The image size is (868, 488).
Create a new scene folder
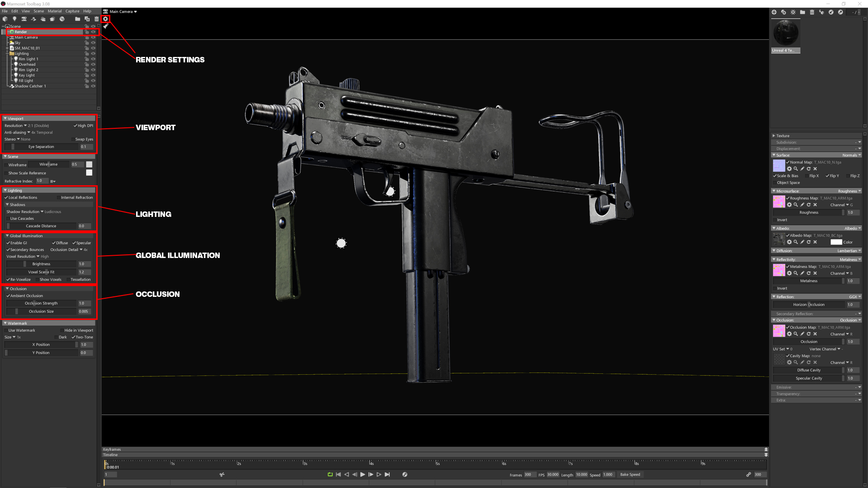coord(77,19)
